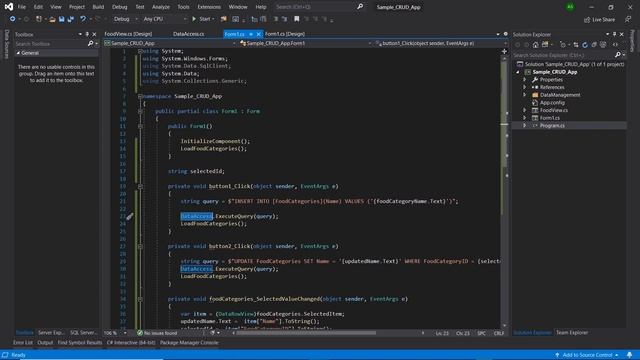Screen dimensions: 640x360
Task: Click the Open File folder icon
Action: click(x=52, y=19)
